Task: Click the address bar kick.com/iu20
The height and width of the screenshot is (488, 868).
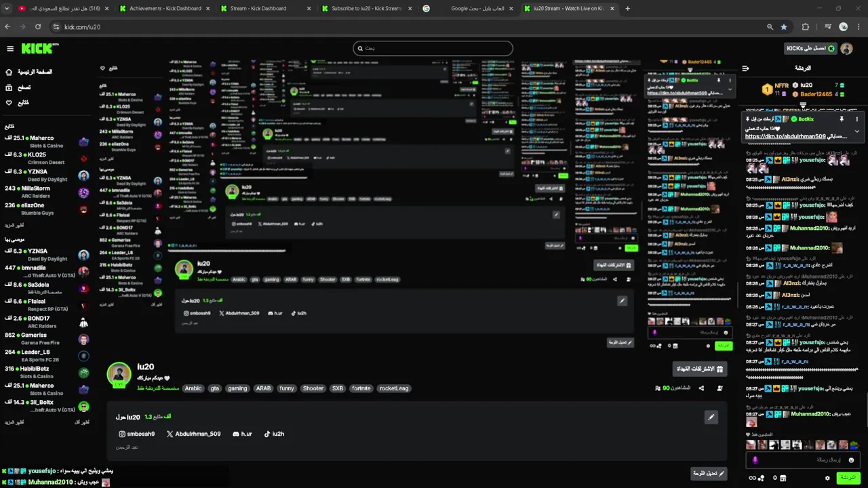Action: [82, 27]
